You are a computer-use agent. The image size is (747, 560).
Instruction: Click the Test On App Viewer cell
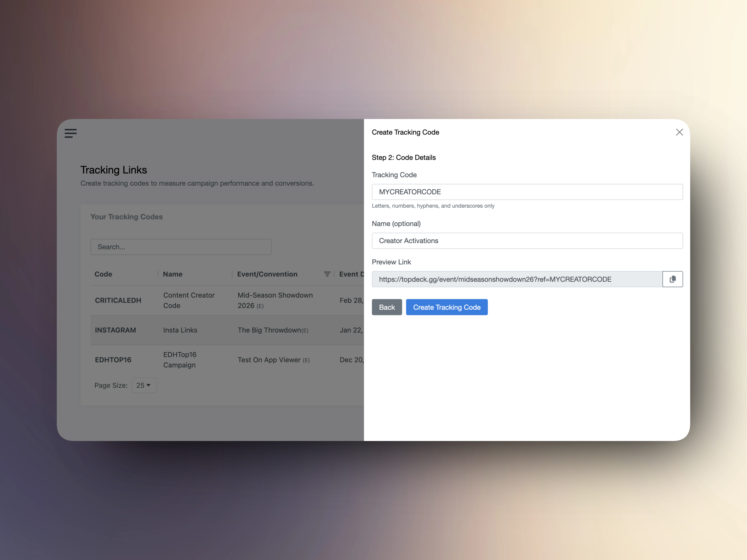273,360
